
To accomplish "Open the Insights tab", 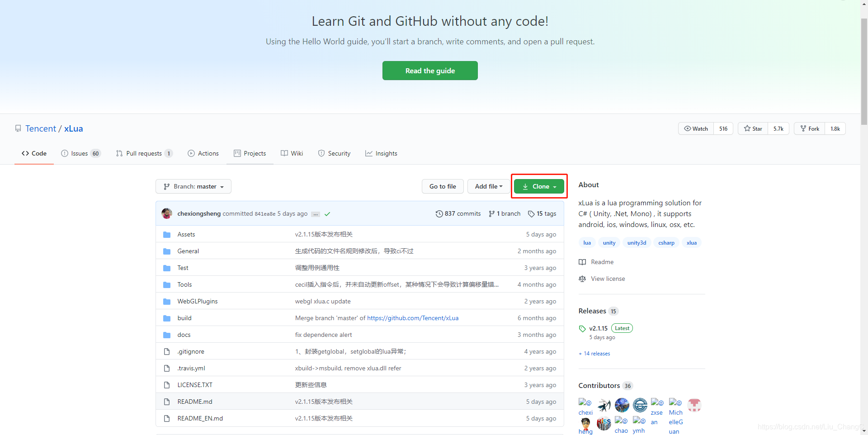I will [382, 153].
